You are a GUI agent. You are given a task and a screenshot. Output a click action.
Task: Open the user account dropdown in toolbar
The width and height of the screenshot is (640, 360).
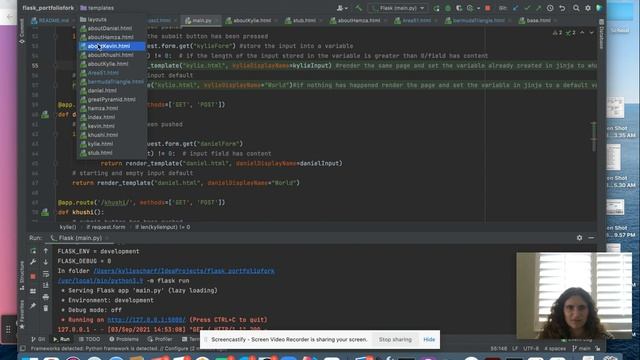pos(342,8)
